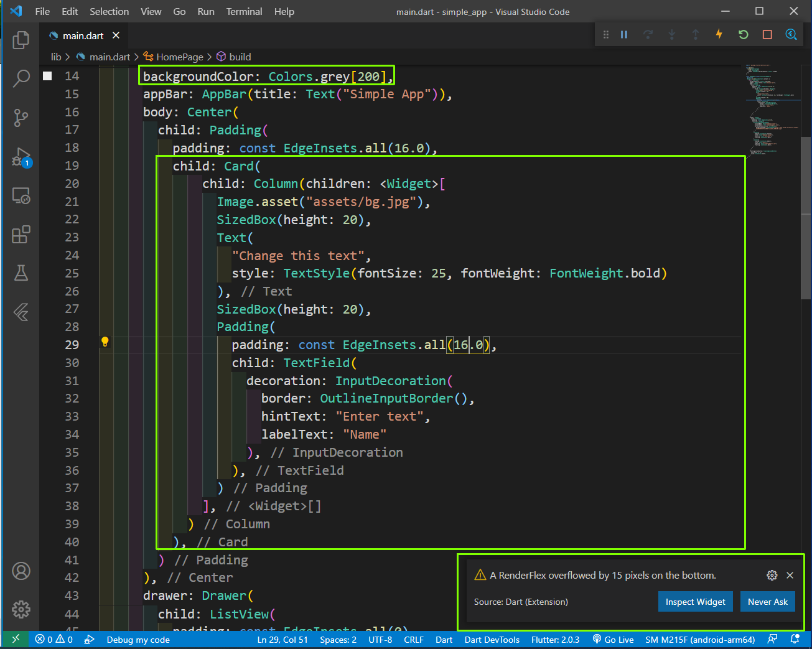Click the Never Ask button
812x649 pixels.
pyautogui.click(x=768, y=602)
